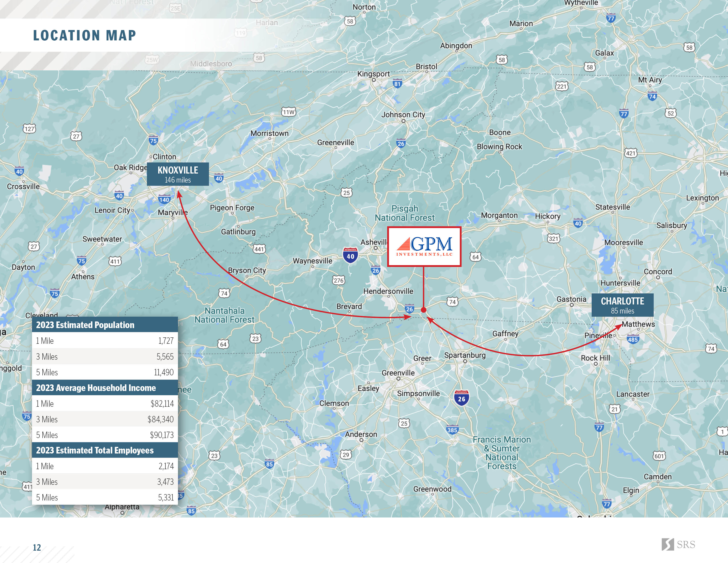Select the US 221 route shield

(562, 86)
